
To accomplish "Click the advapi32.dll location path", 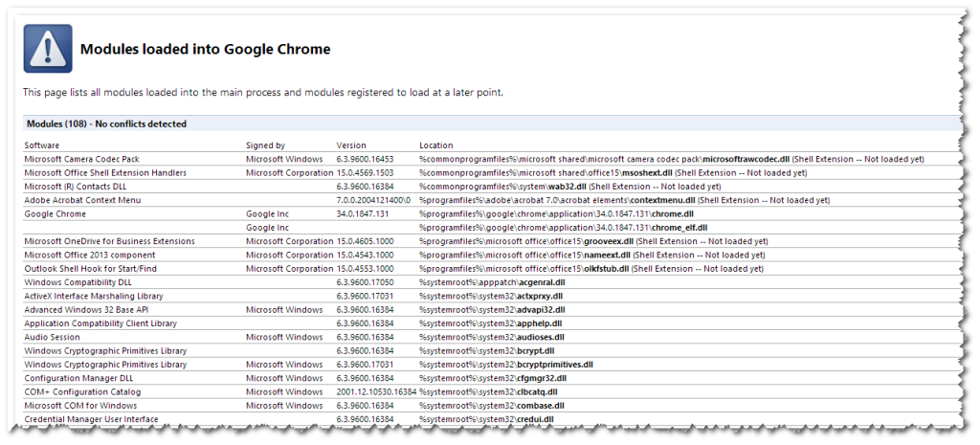I will point(492,309).
